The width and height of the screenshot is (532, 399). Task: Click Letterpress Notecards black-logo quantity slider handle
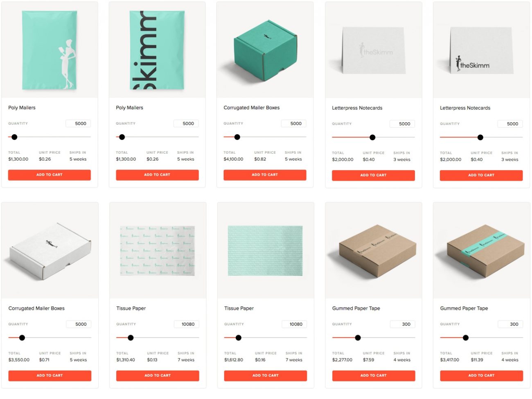480,137
